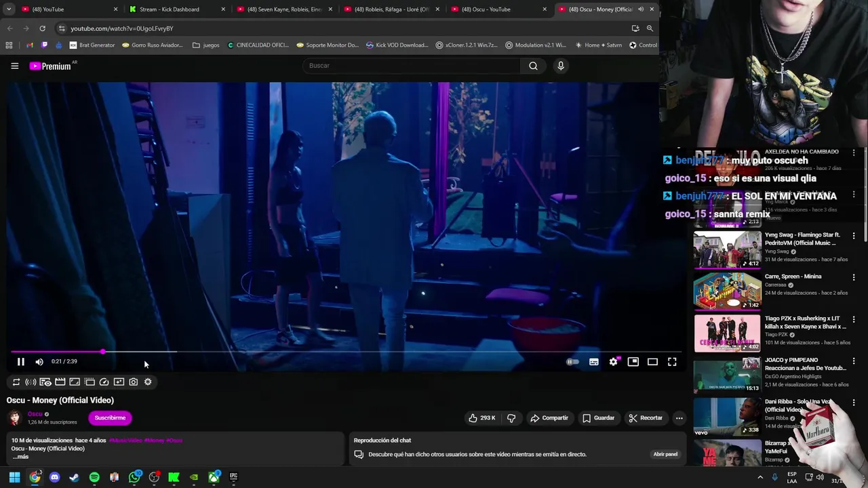The image size is (868, 488).
Task: Click the pop-out window icon below the video
Action: [x=90, y=382]
